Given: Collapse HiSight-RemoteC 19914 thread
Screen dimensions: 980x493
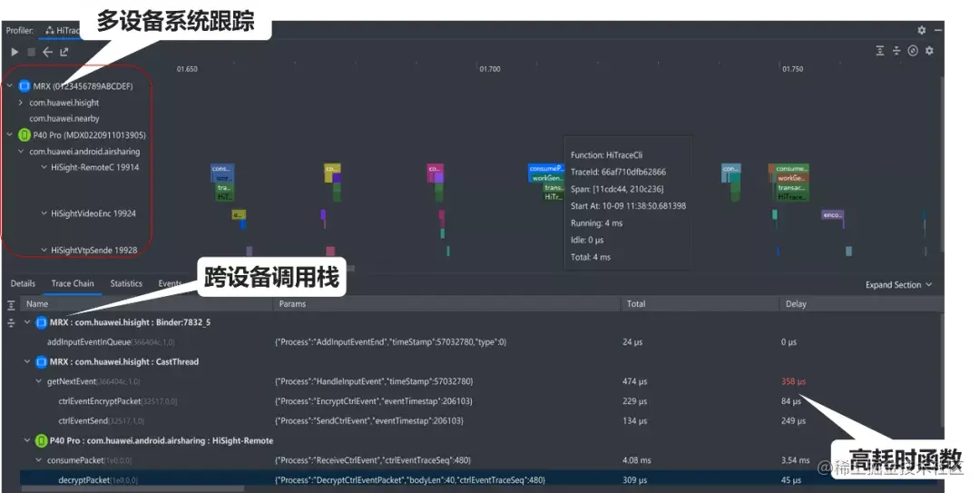Looking at the screenshot, I should (x=44, y=167).
